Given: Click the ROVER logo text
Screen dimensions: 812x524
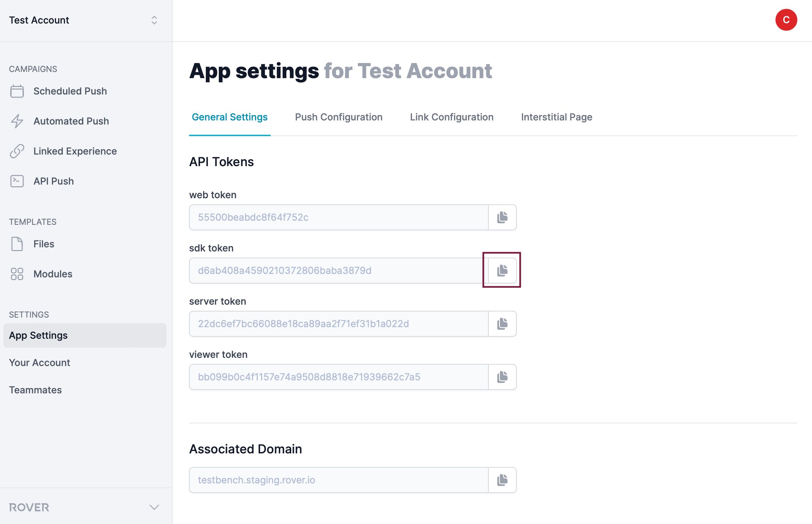Looking at the screenshot, I should 29,507.
